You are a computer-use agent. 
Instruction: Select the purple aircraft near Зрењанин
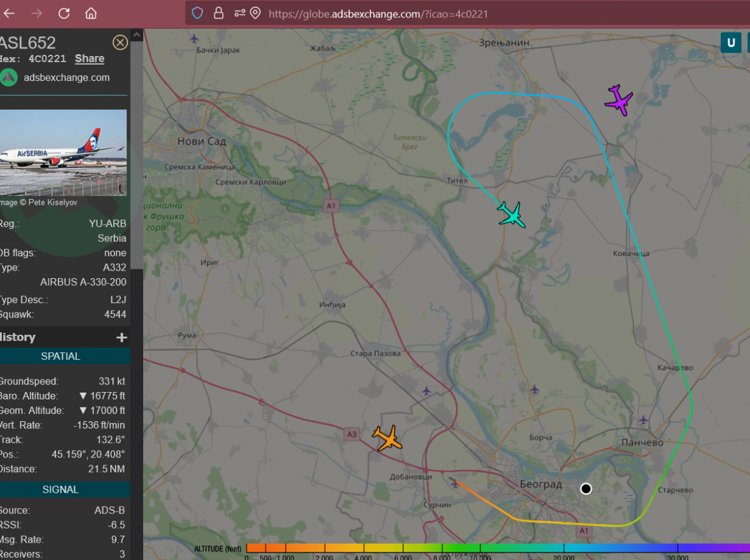[619, 100]
